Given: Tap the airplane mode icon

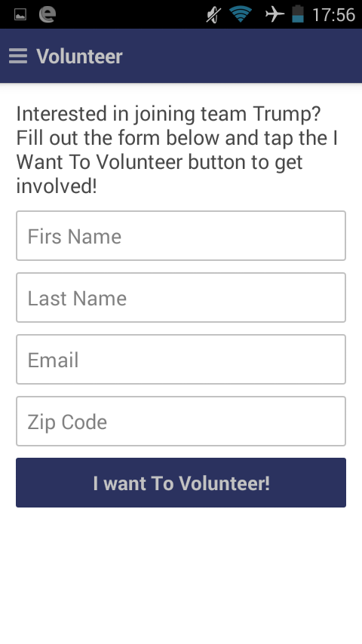Looking at the screenshot, I should 275,14.
